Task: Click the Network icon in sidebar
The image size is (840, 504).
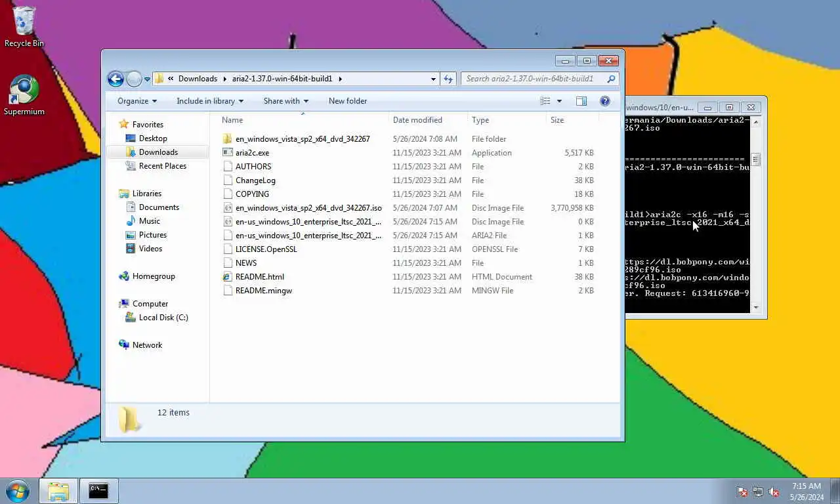Action: pos(123,345)
